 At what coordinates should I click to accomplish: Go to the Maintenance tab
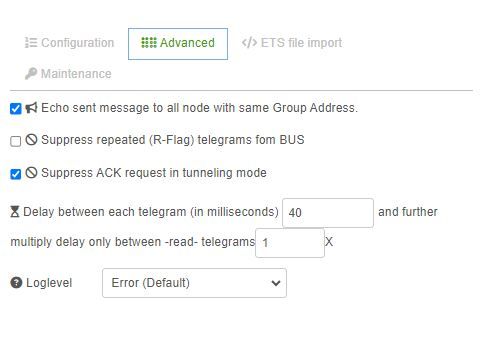[68, 74]
